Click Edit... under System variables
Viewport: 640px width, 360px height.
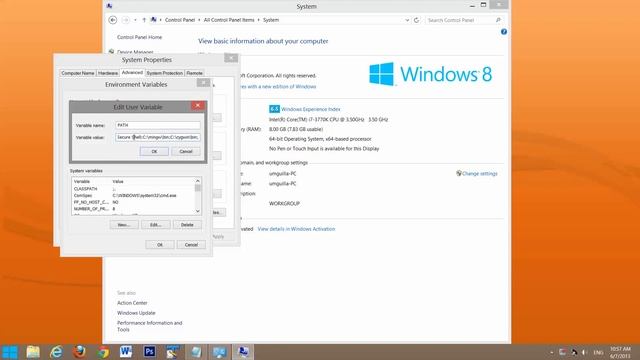[x=156, y=225]
